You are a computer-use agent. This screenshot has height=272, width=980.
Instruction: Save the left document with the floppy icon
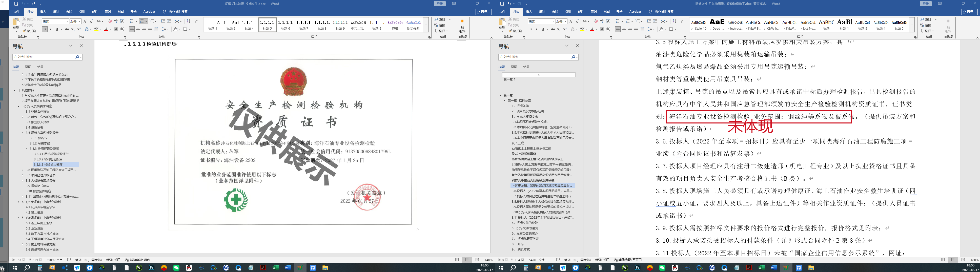tap(16, 4)
